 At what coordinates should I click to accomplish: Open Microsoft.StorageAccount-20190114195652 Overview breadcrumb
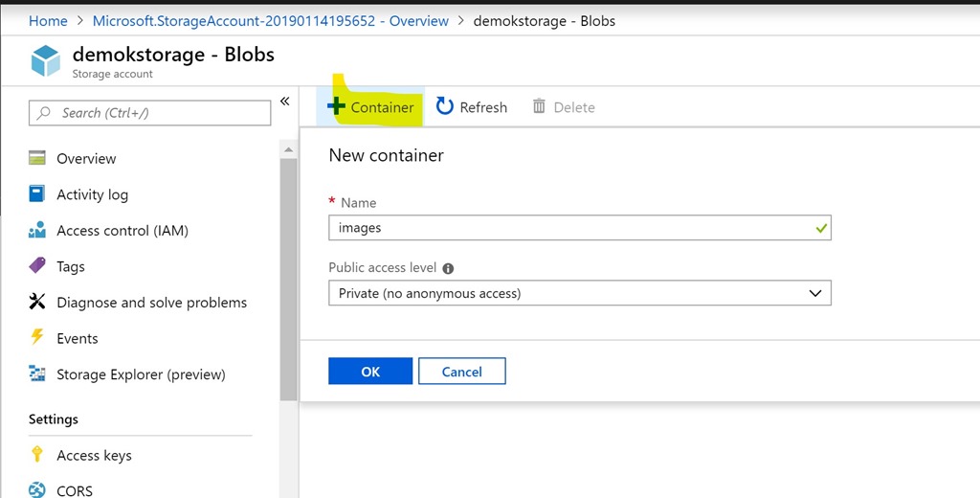pyautogui.click(x=271, y=21)
